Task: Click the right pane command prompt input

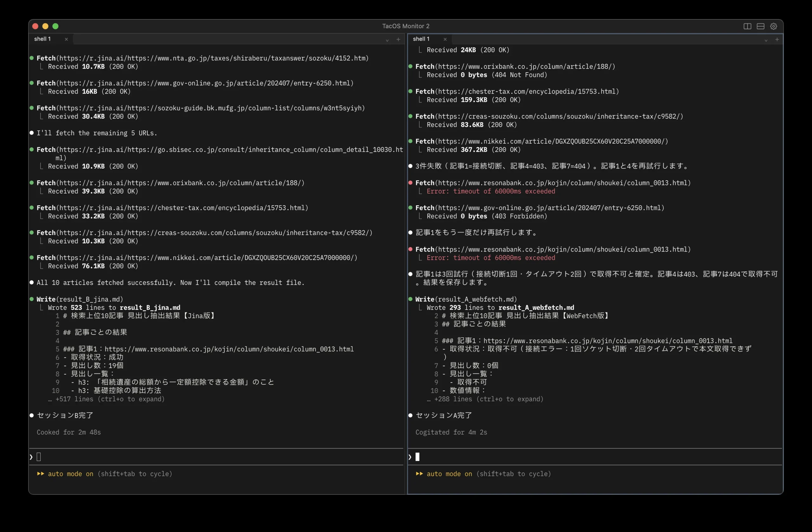Action: click(x=595, y=456)
